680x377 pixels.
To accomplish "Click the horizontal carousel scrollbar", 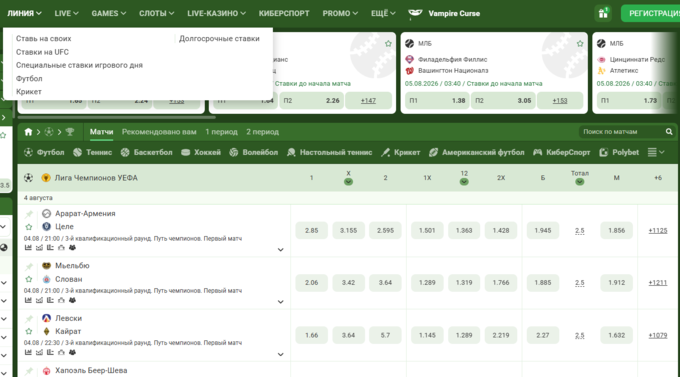I will pos(116,117).
